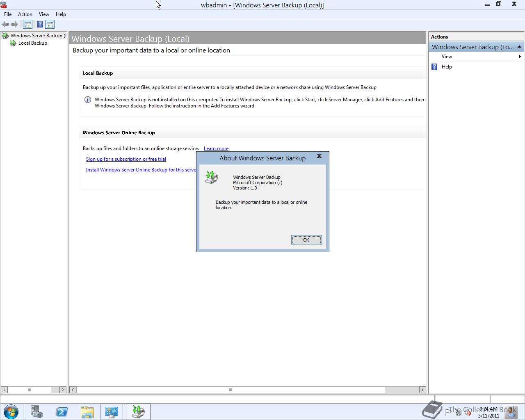Click Sign up for a subscription link
Image resolution: width=525 pixels, height=420 pixels.
126,159
